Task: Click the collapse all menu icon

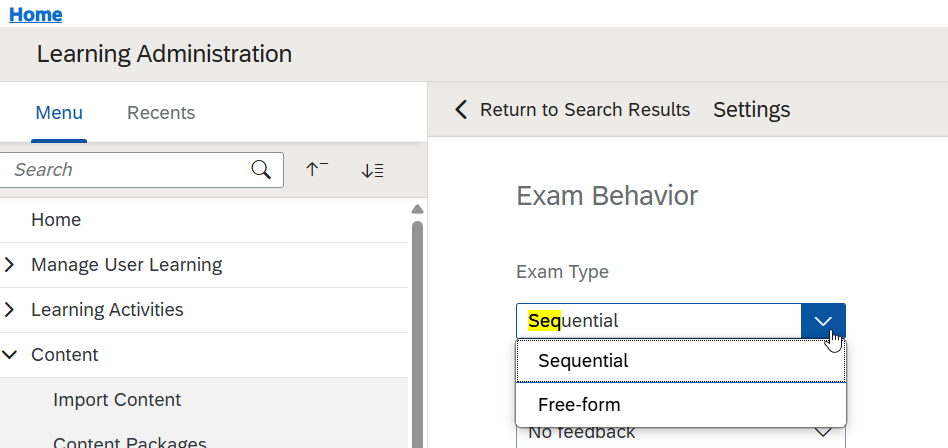Action: click(x=317, y=170)
